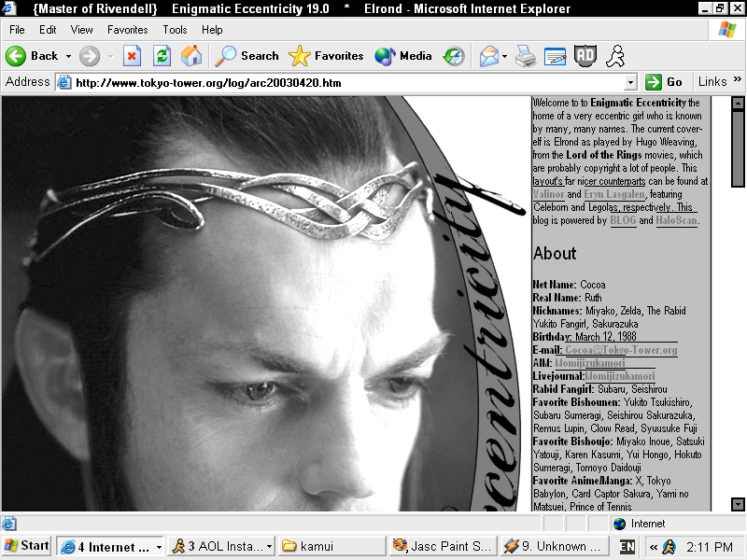Screen dimensions: 747x560
Task: Click the page icon in the address bar
Action: pyautogui.click(x=64, y=83)
